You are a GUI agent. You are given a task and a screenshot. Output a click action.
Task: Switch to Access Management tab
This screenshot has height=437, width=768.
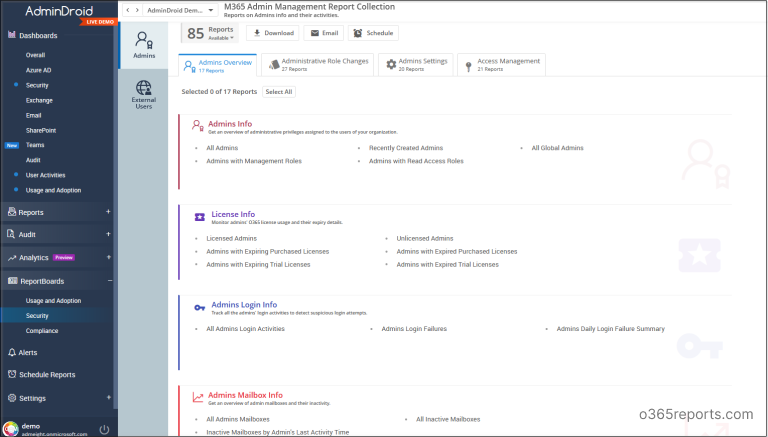tap(502, 65)
